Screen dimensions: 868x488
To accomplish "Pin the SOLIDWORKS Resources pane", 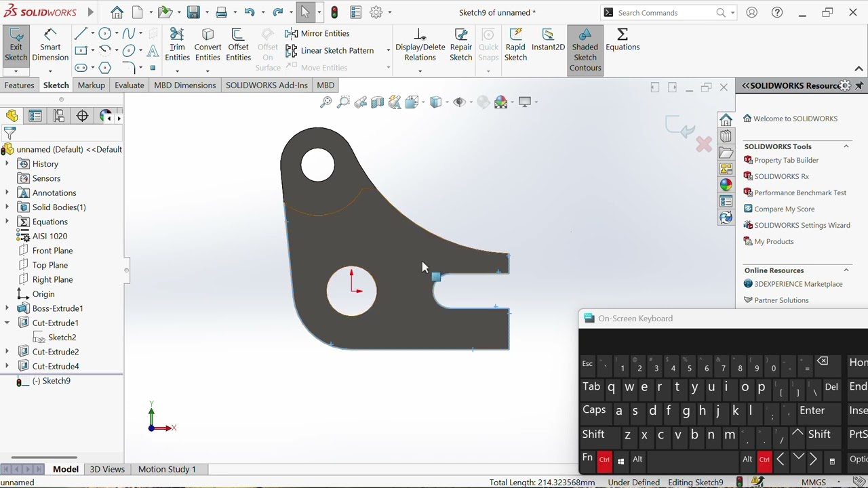I will [859, 85].
